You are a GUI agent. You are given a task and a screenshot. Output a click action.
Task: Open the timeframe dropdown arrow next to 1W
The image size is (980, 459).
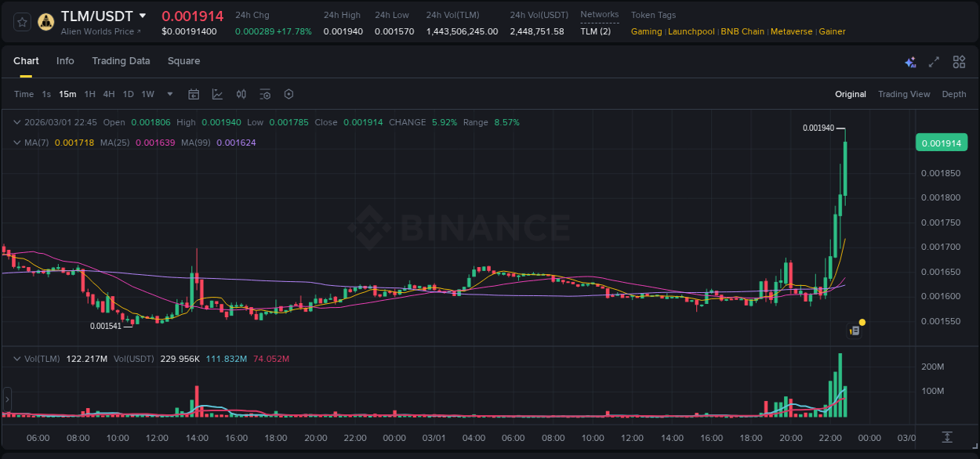click(x=169, y=94)
